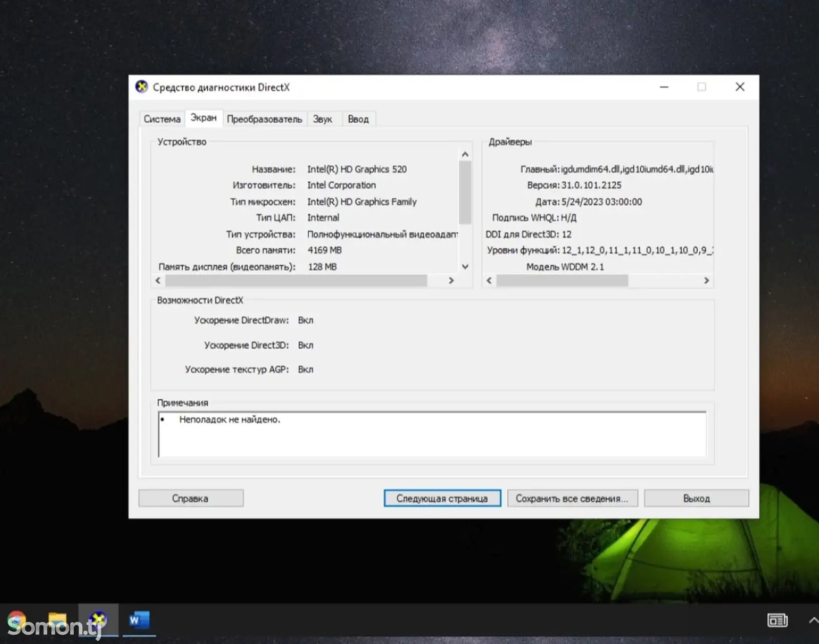
Task: Click the left arrow under Драйверы list
Action: point(489,280)
